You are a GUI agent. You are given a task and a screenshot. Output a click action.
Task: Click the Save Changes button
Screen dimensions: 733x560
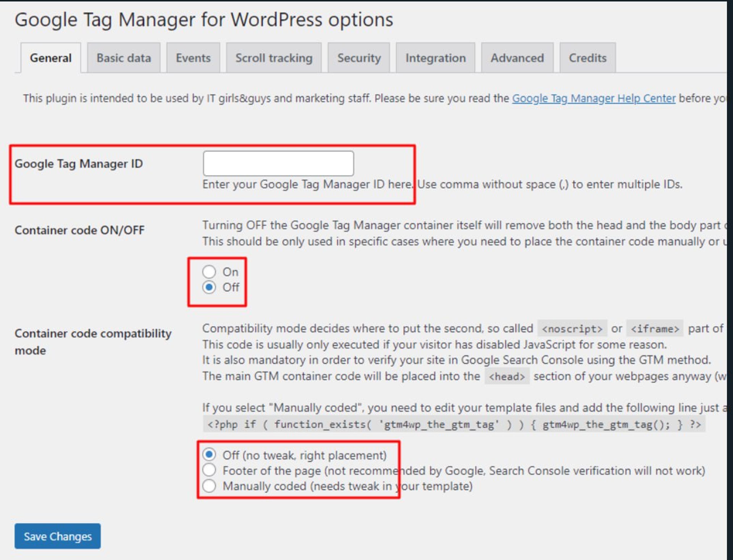tap(57, 536)
